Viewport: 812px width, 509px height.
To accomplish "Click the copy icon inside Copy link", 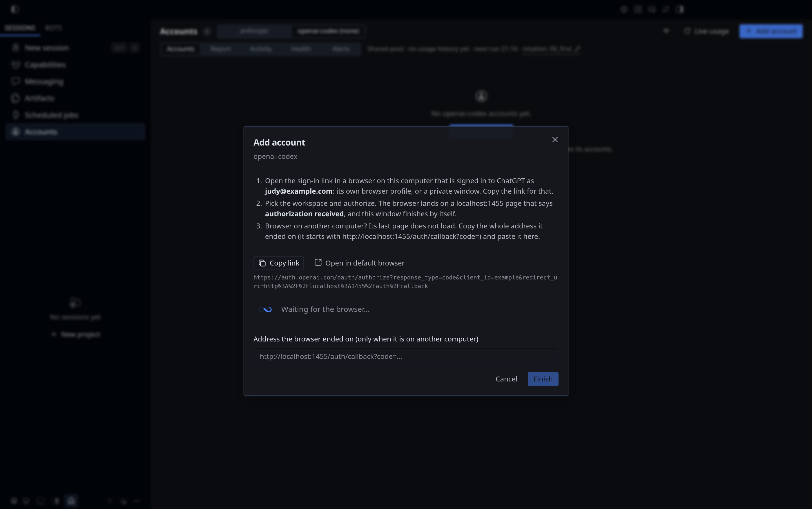I will coord(262,263).
